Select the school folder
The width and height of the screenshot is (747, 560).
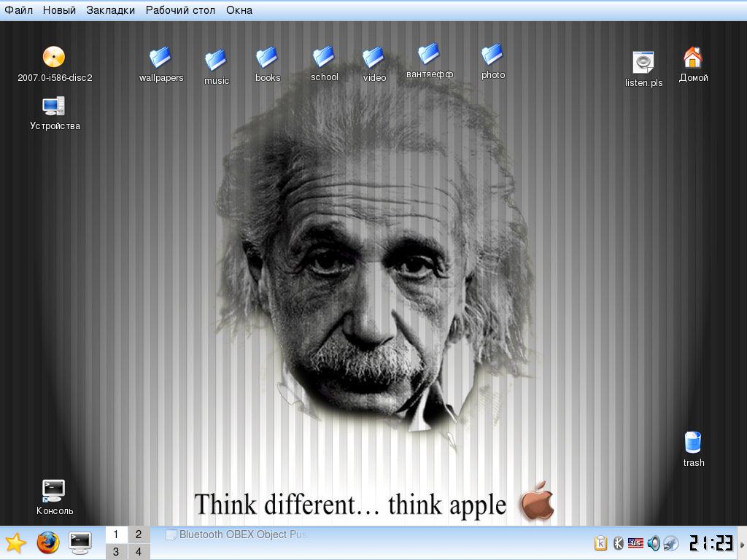click(x=324, y=57)
